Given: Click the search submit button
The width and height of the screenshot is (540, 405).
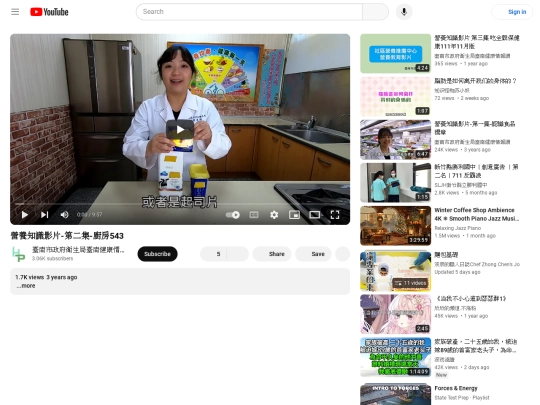Looking at the screenshot, I should [375, 12].
